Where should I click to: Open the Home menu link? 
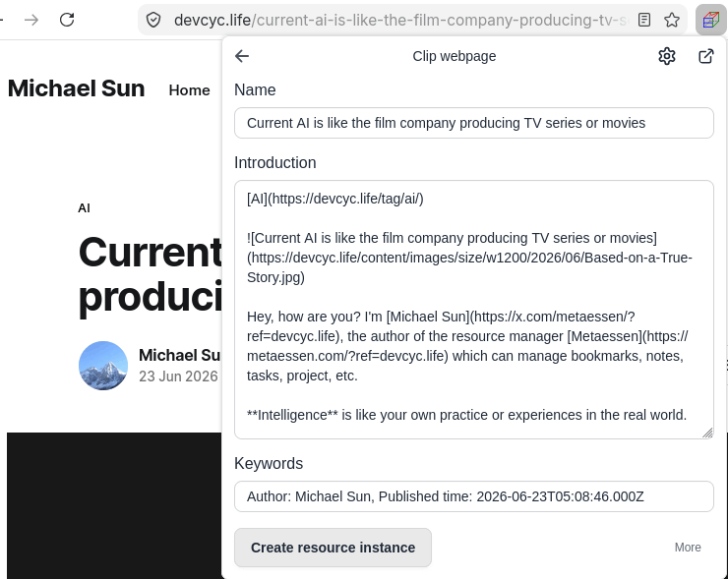tap(190, 90)
